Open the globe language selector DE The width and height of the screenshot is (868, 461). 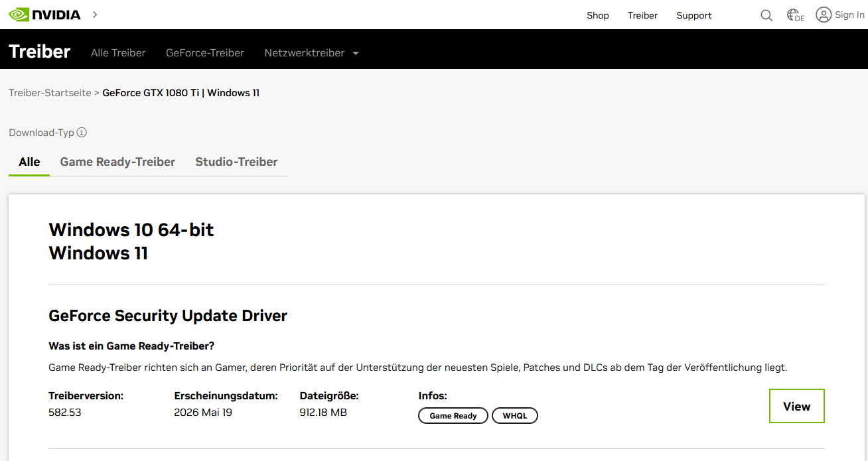(x=795, y=15)
